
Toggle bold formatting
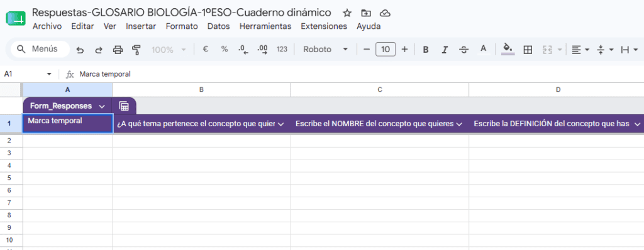click(x=426, y=50)
